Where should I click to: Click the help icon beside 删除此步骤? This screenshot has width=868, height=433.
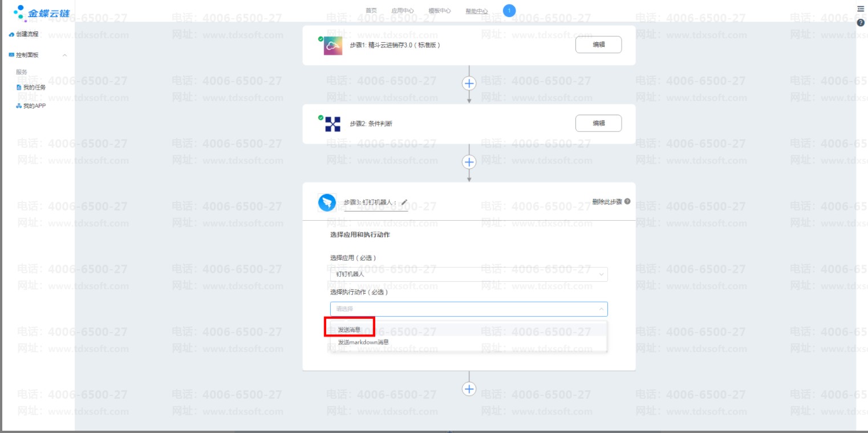627,201
